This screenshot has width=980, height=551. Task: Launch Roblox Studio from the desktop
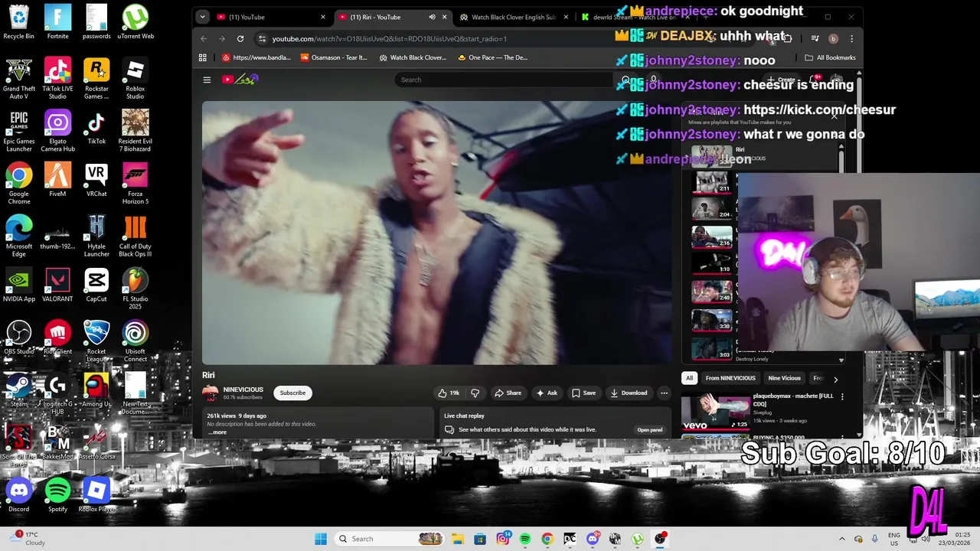pos(136,78)
